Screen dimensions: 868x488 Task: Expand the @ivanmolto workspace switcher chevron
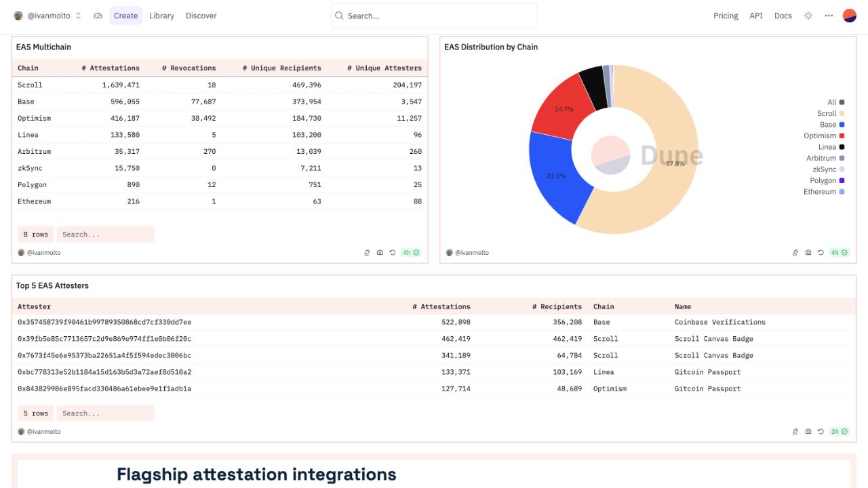[x=78, y=16]
